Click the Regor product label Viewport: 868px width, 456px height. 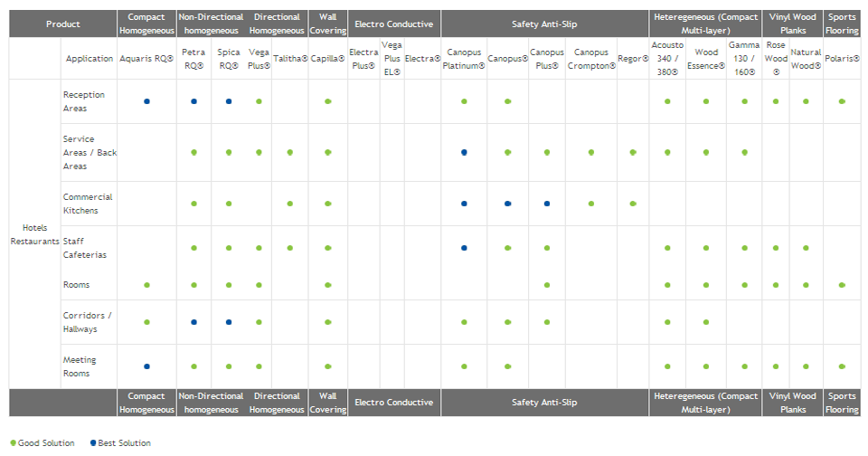tap(633, 59)
